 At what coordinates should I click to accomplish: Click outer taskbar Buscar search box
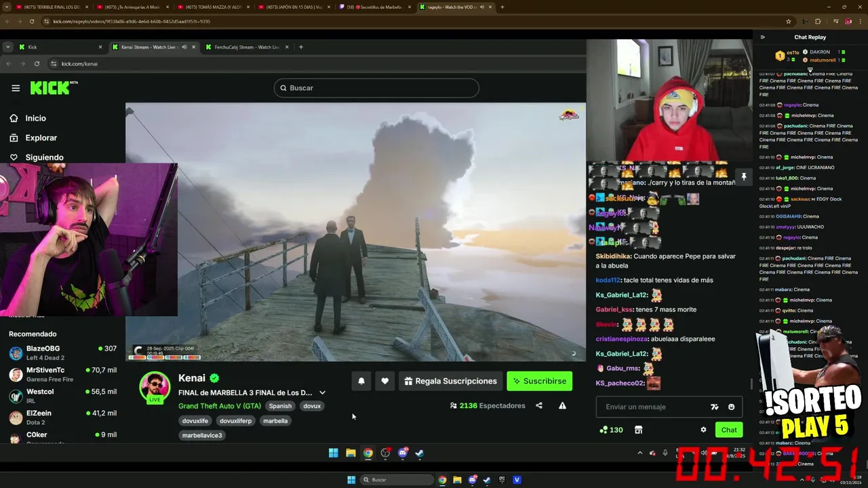397,480
